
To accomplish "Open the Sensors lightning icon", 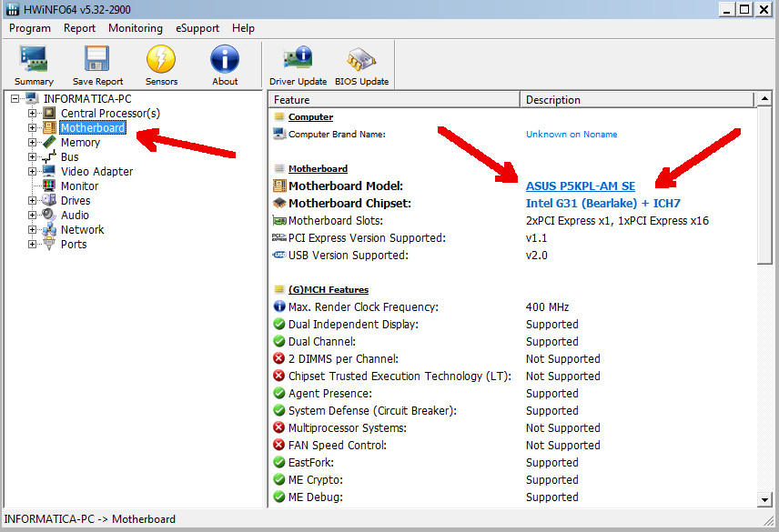I will tap(161, 58).
